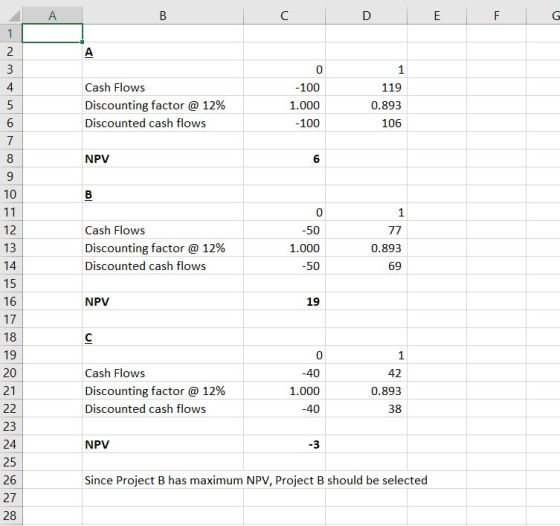This screenshot has height=526, width=560.
Task: Click cell with value 119
Action: click(366, 87)
